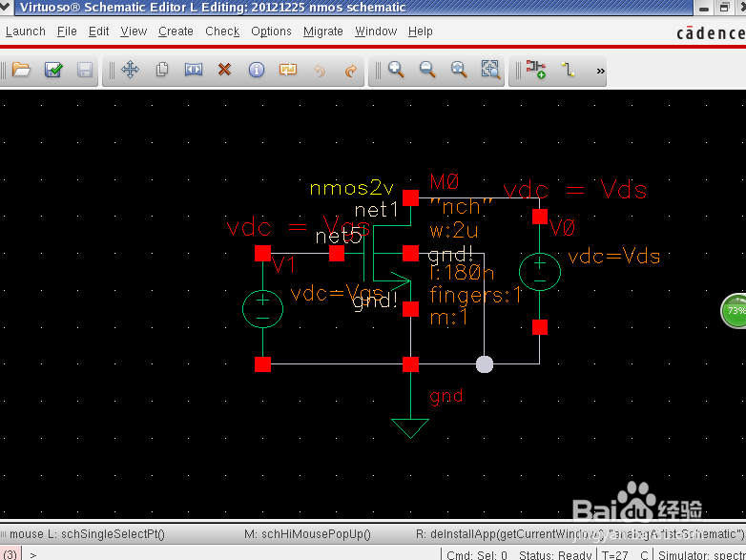Open the Window menu

point(376,31)
